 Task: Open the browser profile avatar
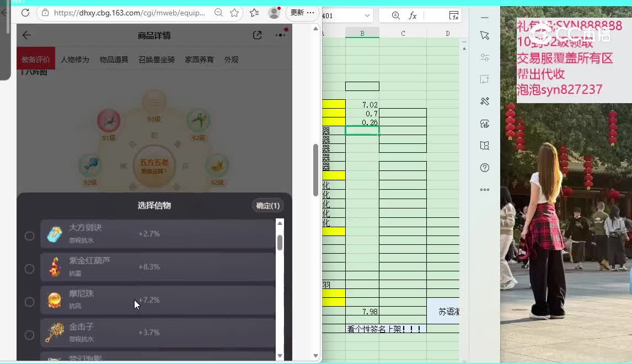274,13
